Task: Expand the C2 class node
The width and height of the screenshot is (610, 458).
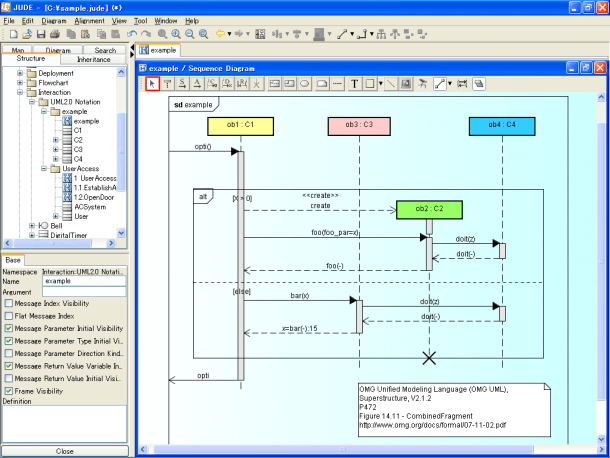Action: pos(56,140)
